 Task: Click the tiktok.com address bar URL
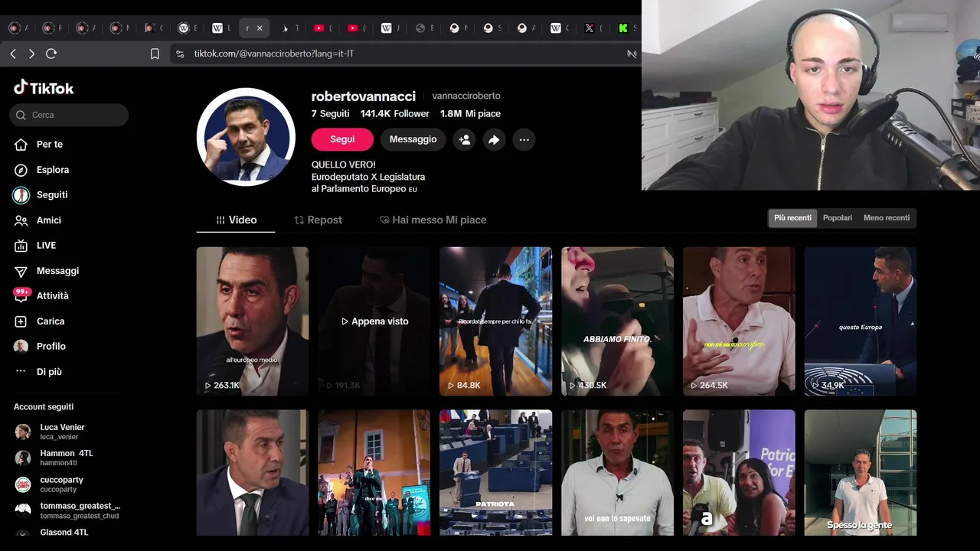[273, 54]
